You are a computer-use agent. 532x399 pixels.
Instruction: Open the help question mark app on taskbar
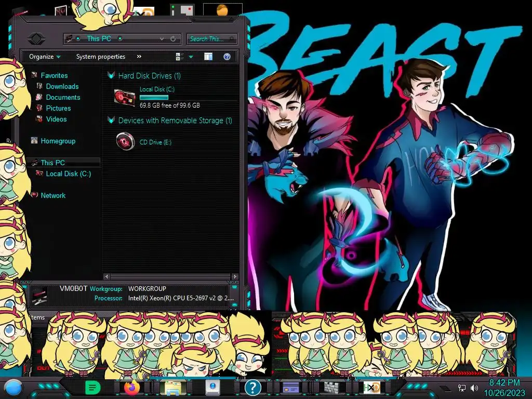(x=253, y=387)
